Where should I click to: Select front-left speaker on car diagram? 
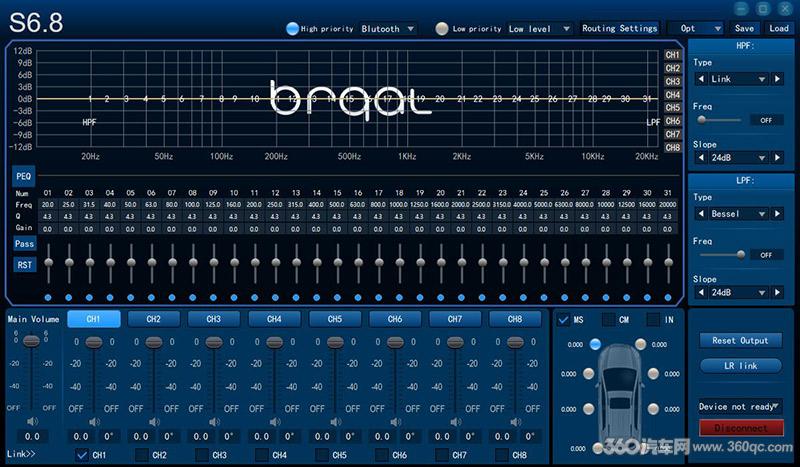click(595, 344)
